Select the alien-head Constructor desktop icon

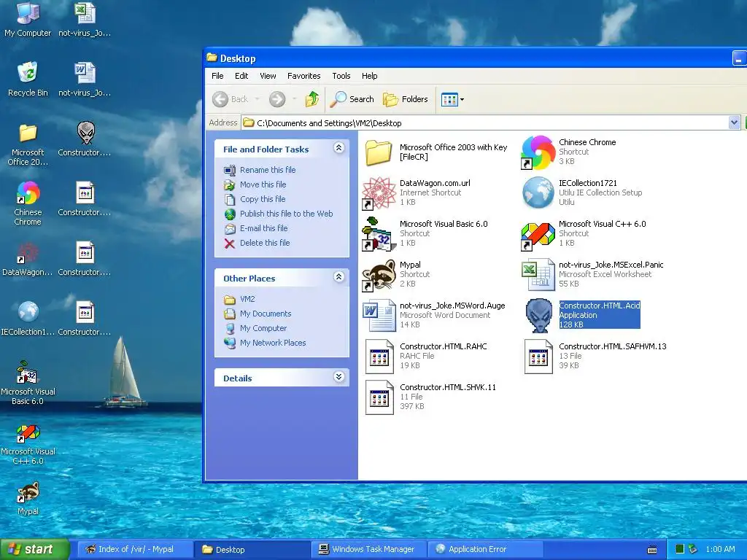[85, 139]
